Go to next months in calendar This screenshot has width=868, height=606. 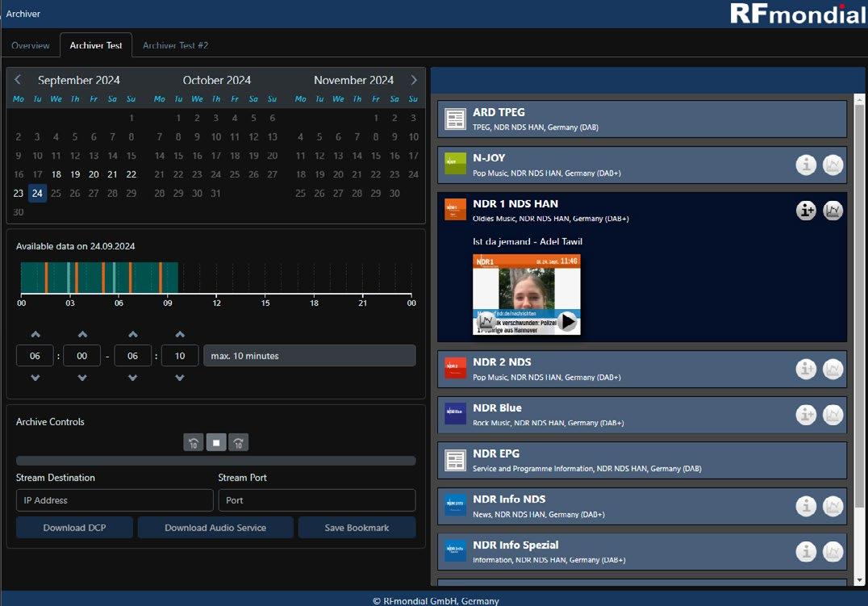414,80
